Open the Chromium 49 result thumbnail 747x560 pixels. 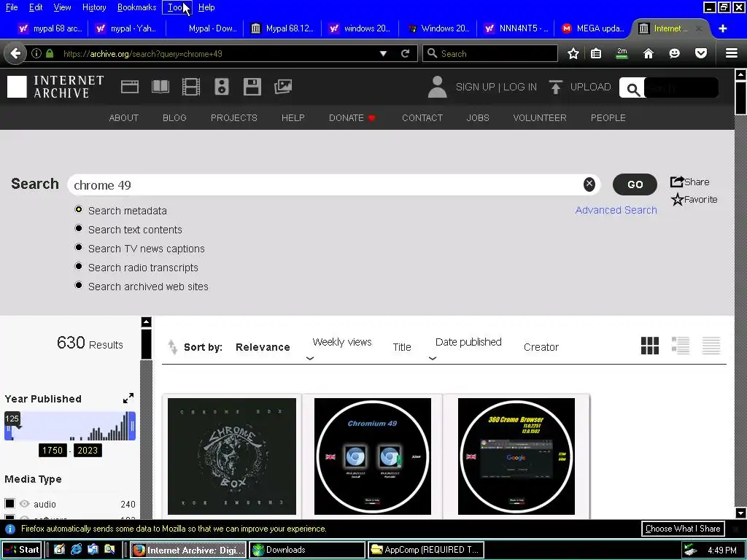373,456
